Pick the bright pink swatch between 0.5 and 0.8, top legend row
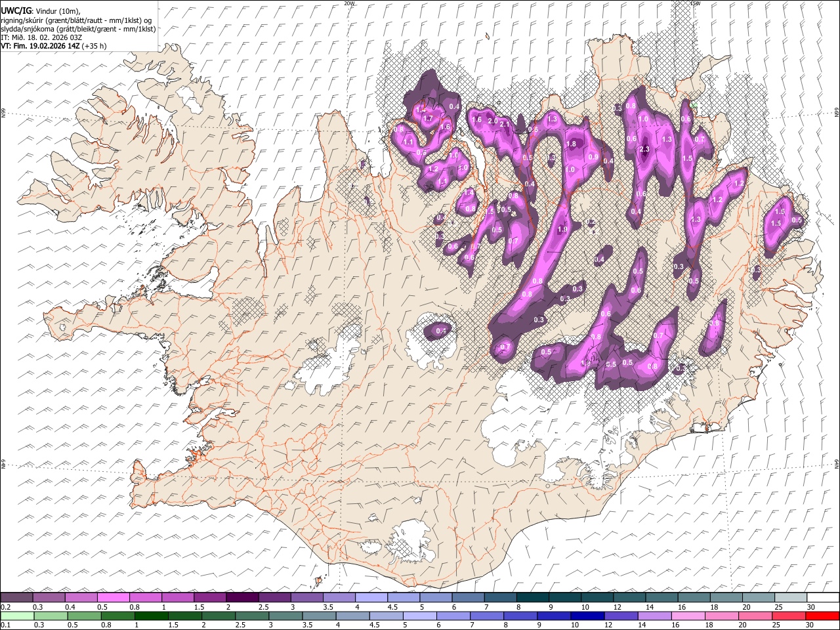 pos(113,598)
